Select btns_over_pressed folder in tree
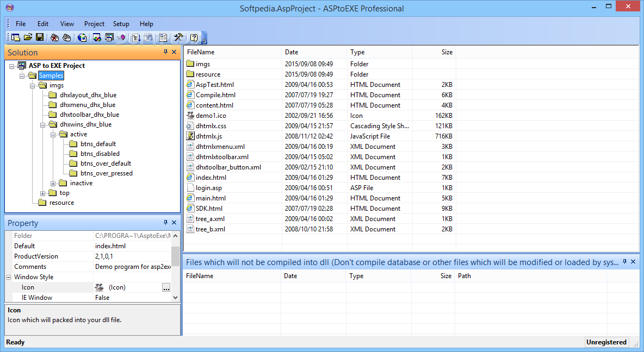 (x=107, y=173)
